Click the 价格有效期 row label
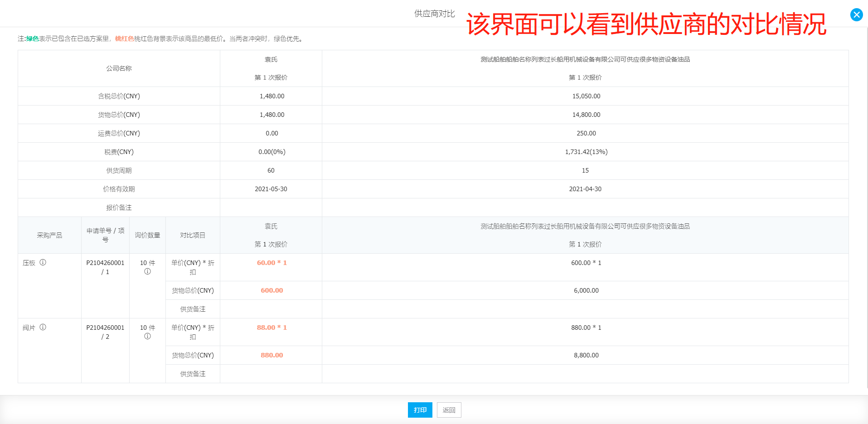Viewport: 868px width, 424px height. pos(119,189)
